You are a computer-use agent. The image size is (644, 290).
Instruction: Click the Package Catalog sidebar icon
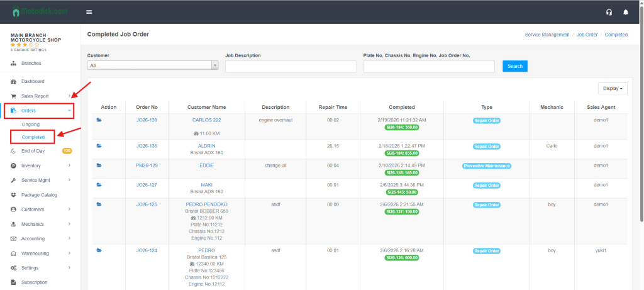(13, 195)
